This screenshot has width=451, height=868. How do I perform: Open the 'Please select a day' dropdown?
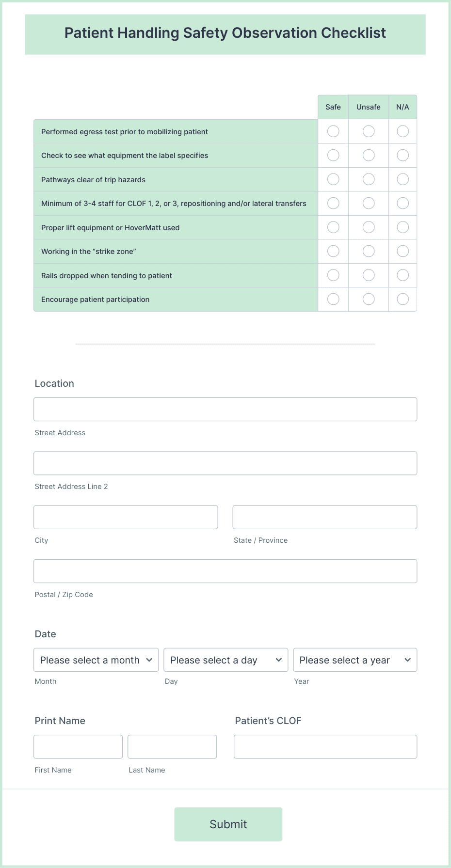[225, 660]
